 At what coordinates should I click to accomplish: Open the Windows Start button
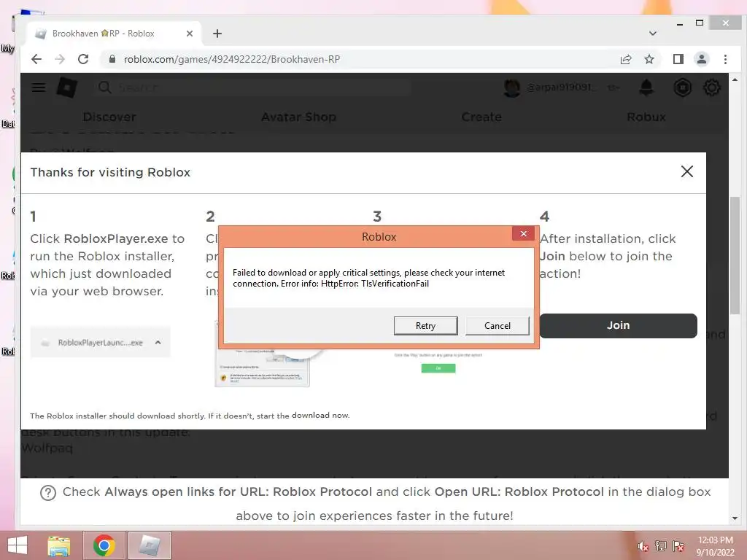(x=18, y=545)
